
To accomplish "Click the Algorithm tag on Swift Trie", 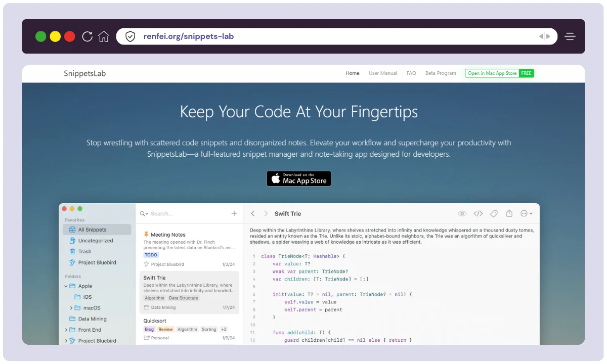I will 155,298.
